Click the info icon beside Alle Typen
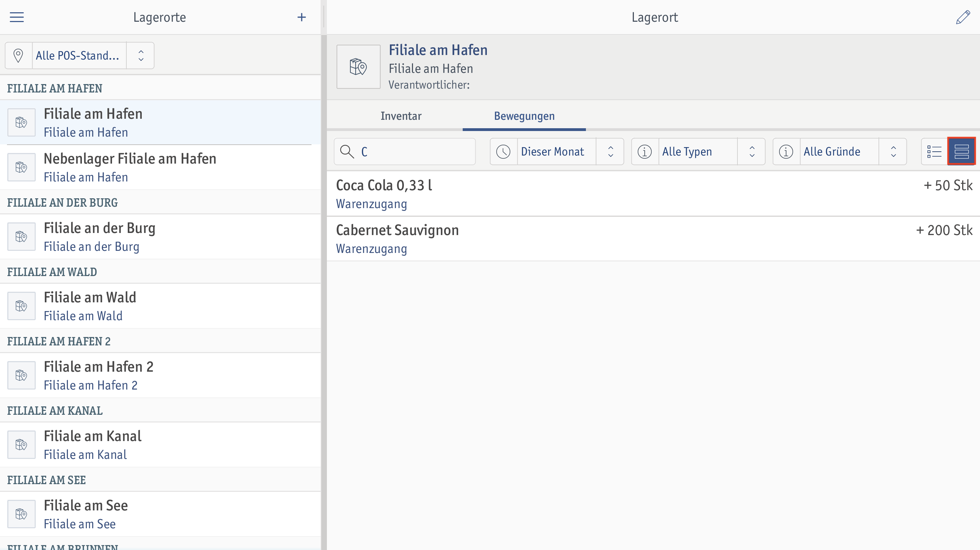The height and width of the screenshot is (550, 980). pyautogui.click(x=644, y=152)
